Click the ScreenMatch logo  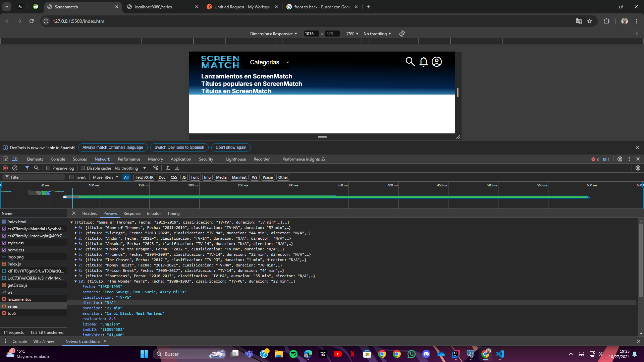pos(220,62)
